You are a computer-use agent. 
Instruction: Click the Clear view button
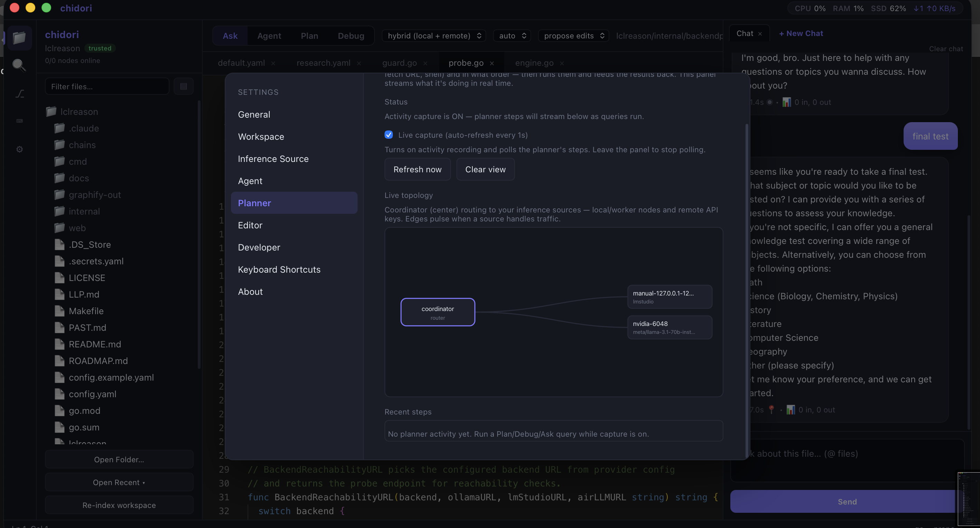[x=486, y=169]
